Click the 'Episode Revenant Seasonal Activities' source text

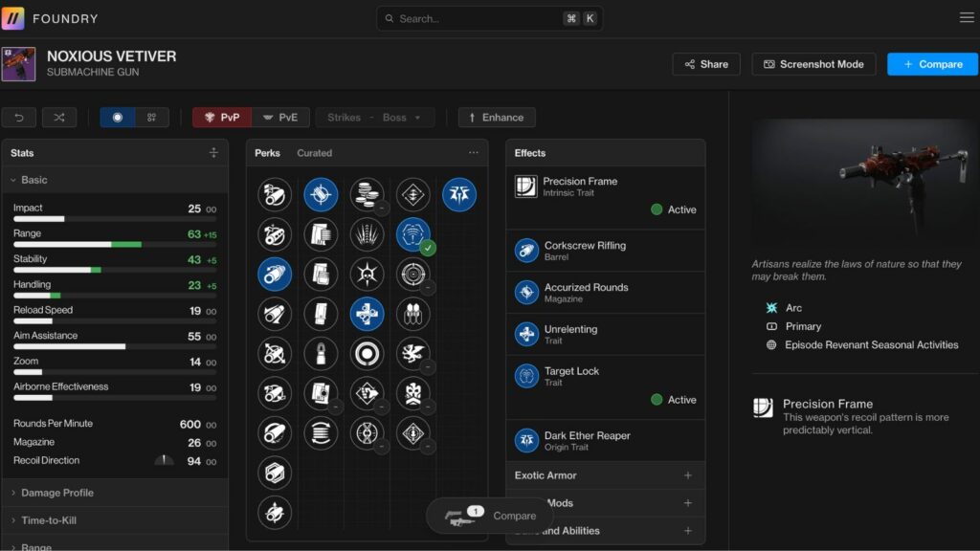871,344
